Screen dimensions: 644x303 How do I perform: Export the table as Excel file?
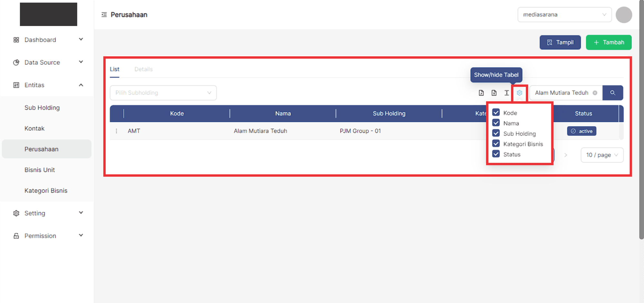click(x=494, y=93)
